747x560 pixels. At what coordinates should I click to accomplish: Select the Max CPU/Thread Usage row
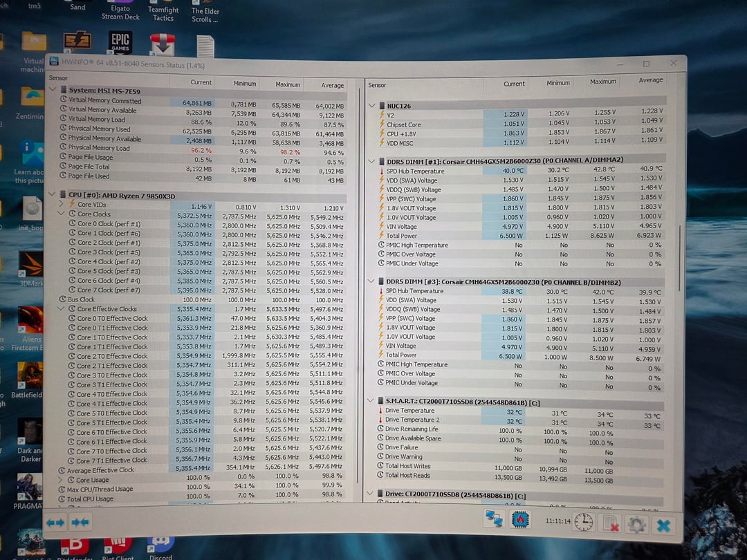pyautogui.click(x=202, y=488)
